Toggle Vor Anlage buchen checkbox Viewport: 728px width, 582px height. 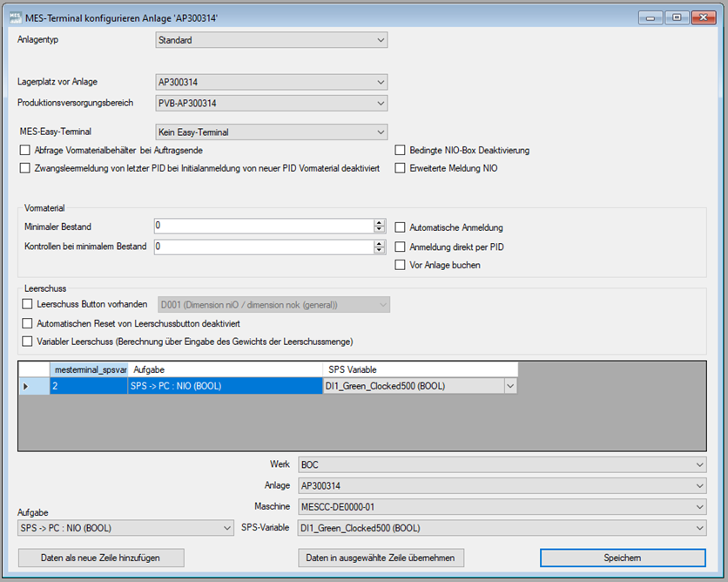[401, 265]
